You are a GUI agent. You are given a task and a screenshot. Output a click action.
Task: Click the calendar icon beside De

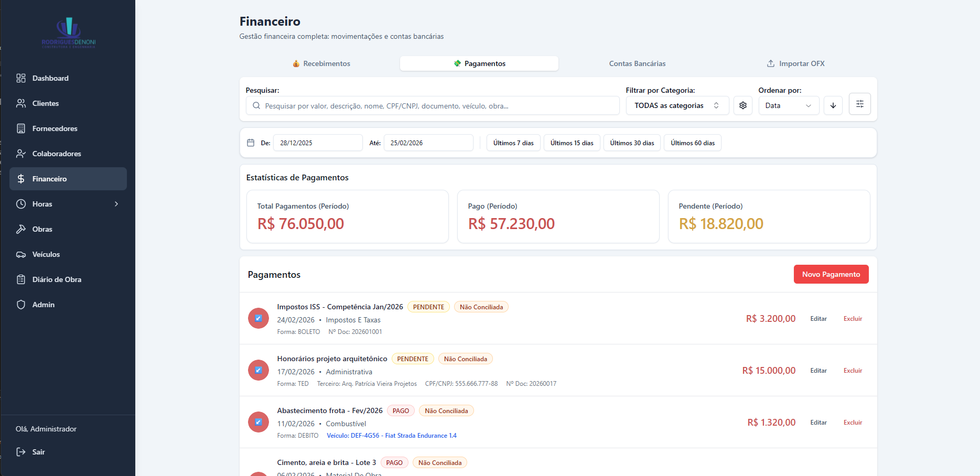tap(251, 143)
